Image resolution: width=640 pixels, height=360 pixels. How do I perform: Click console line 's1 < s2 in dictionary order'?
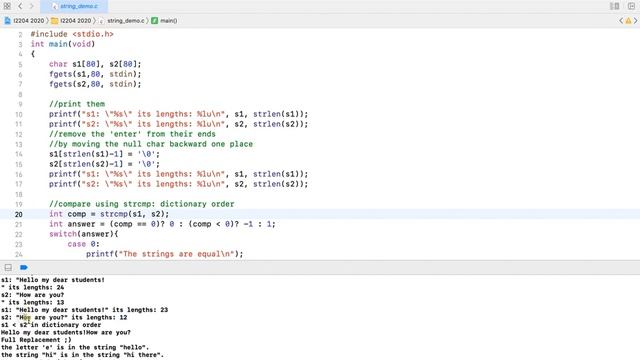pos(51,325)
